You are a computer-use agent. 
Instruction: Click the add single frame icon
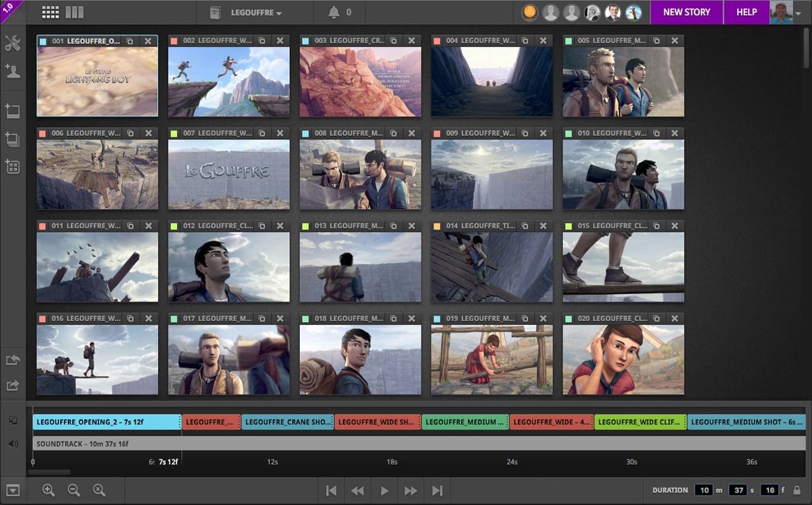(13, 111)
